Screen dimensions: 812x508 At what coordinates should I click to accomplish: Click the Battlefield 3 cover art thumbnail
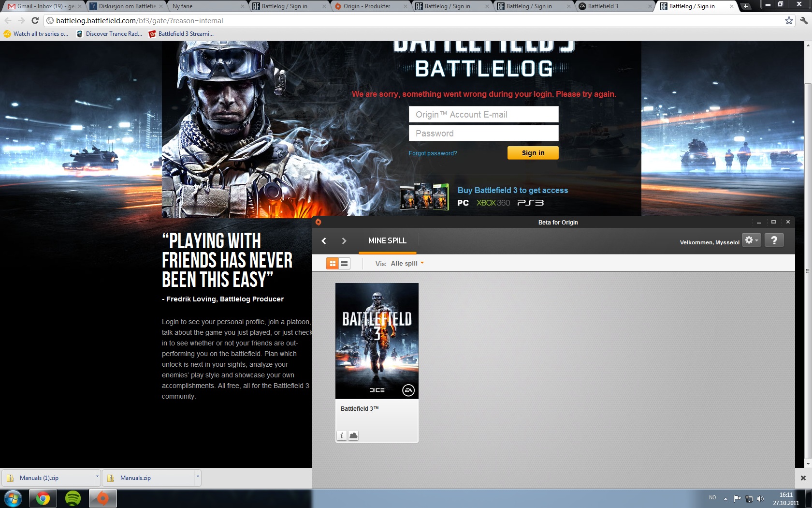[x=377, y=341]
